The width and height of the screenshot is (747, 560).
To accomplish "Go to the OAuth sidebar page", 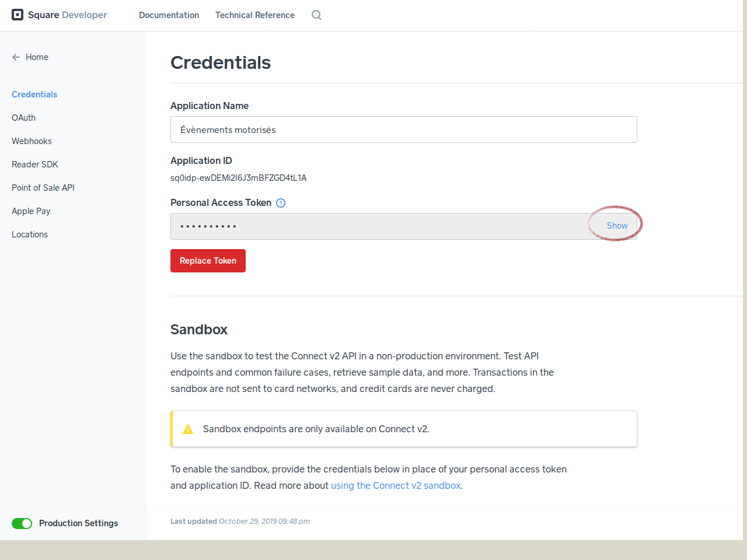I will tap(23, 118).
